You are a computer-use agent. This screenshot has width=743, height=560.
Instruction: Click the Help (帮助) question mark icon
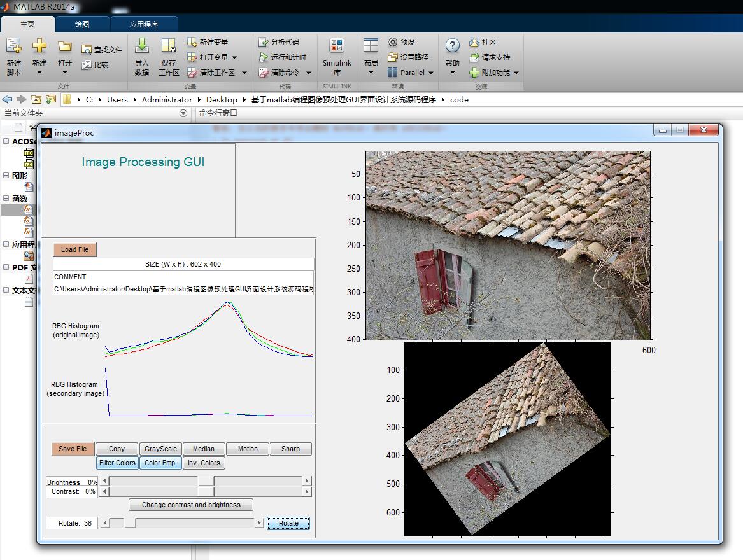click(x=453, y=45)
